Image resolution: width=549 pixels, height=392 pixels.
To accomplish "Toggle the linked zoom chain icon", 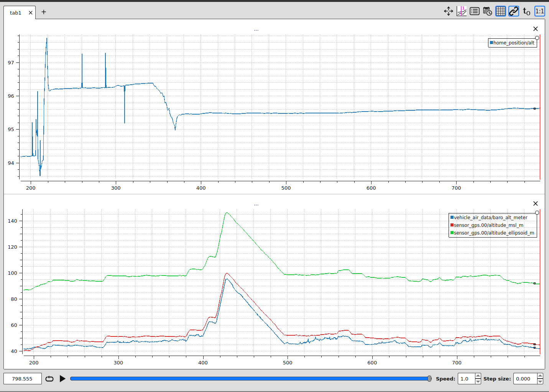I will (x=513, y=11).
